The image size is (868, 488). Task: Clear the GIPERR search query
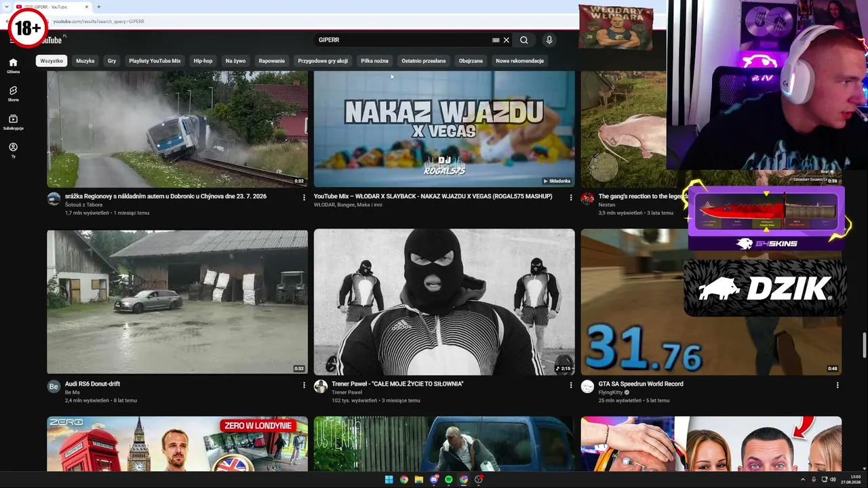(x=506, y=40)
